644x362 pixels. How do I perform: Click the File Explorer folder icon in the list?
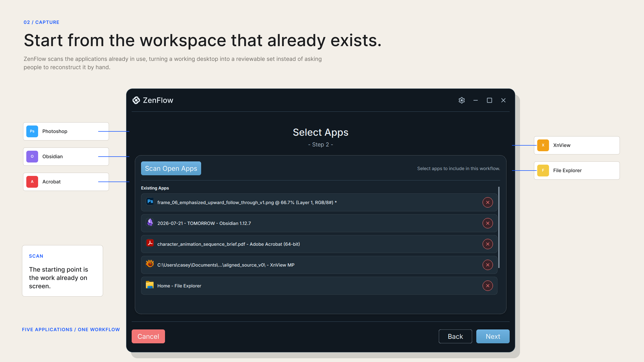[150, 285]
